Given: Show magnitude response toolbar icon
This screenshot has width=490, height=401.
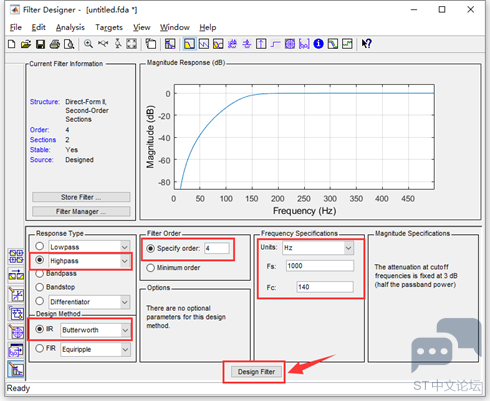Looking at the screenshot, I should pos(189,44).
